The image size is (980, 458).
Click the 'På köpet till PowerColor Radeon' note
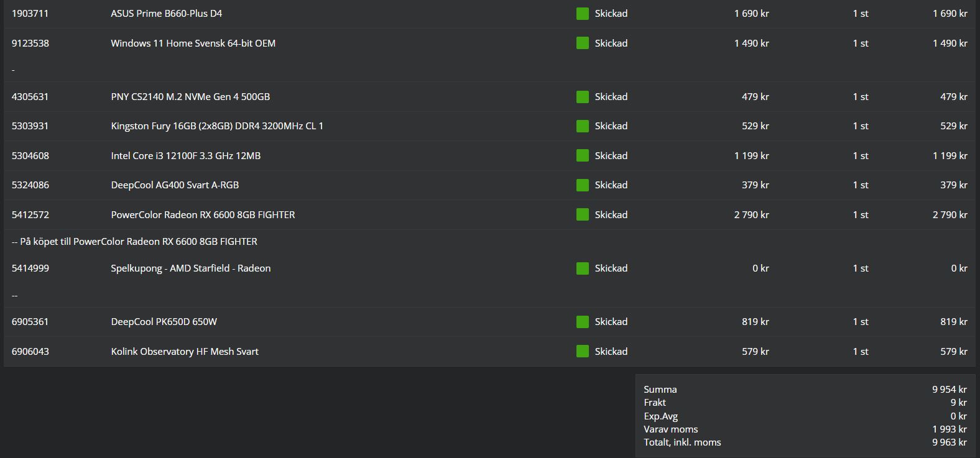pos(134,241)
